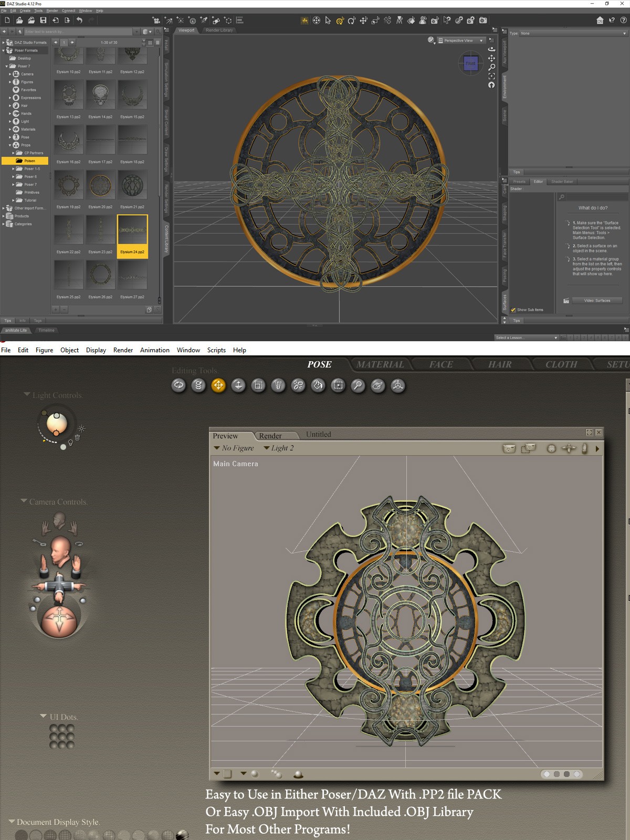Open the Light 2 element dropdown

pos(279,448)
